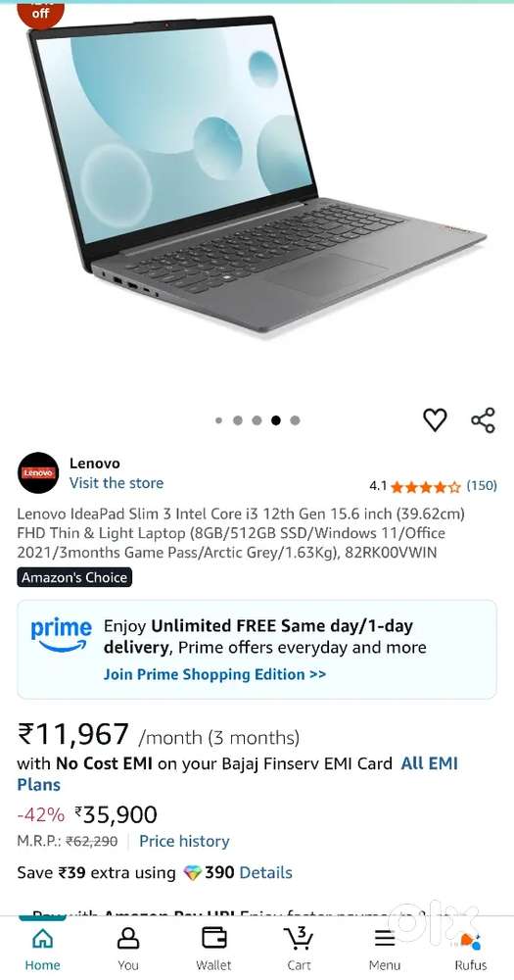View the Price history link
514x980 pixels.
point(184,841)
